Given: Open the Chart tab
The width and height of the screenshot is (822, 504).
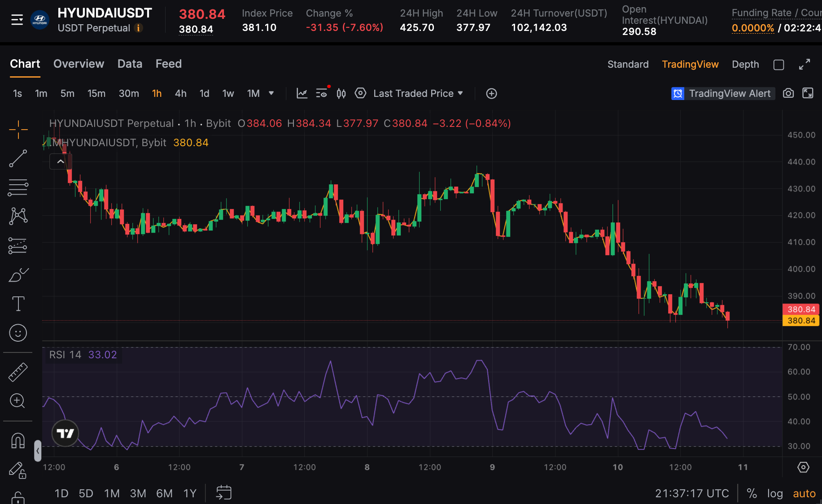Looking at the screenshot, I should (x=25, y=64).
